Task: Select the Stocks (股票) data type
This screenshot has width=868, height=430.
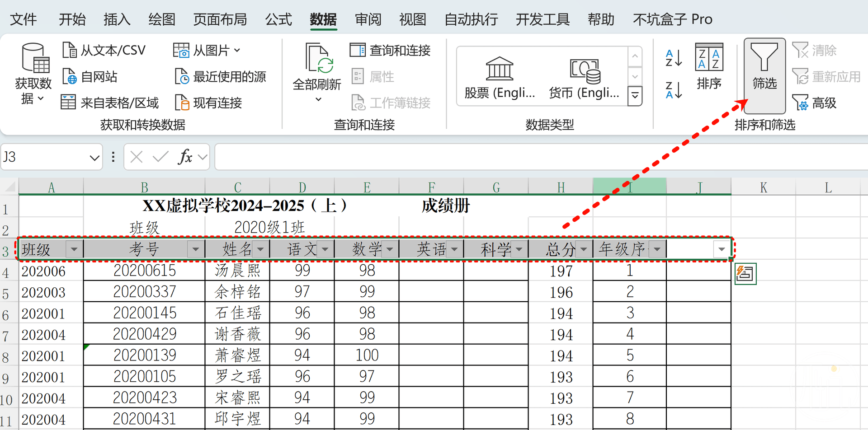Action: (500, 78)
